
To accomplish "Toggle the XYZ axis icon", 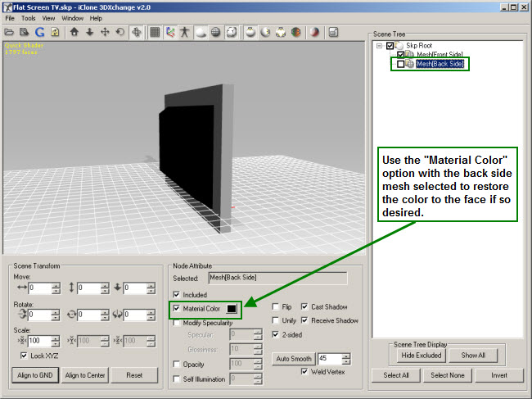I will click(x=170, y=33).
